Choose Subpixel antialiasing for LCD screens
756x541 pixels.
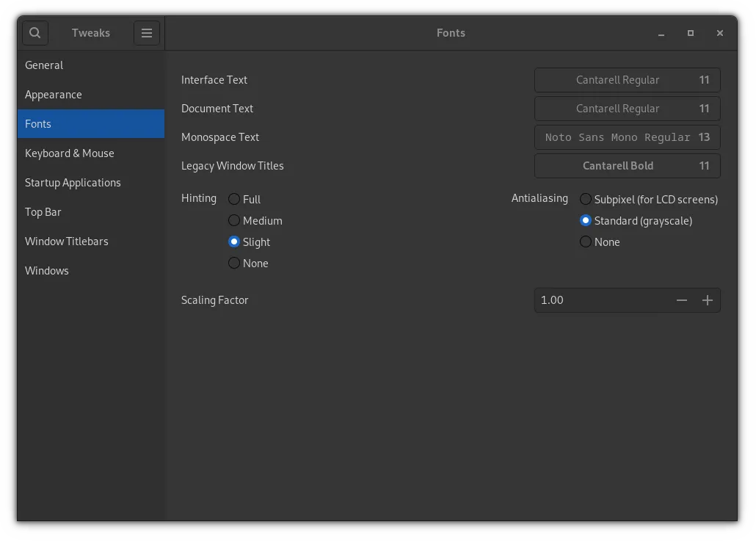[585, 199]
